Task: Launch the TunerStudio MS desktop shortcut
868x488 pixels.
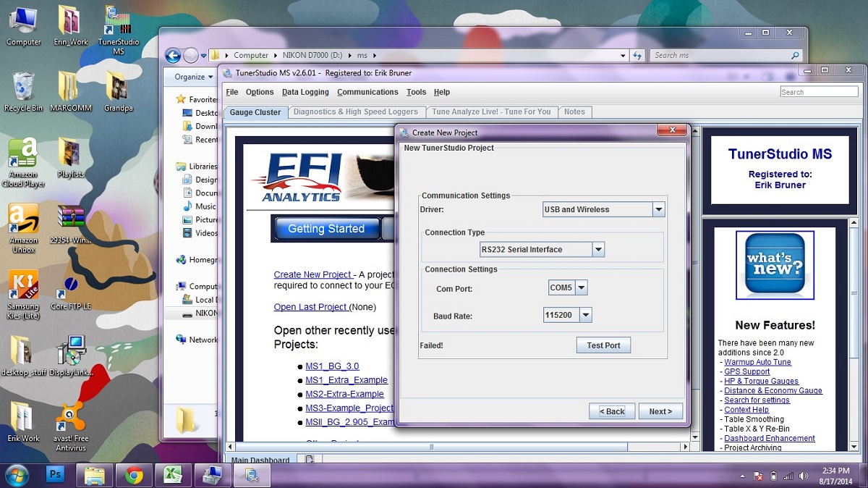Action: [x=119, y=30]
